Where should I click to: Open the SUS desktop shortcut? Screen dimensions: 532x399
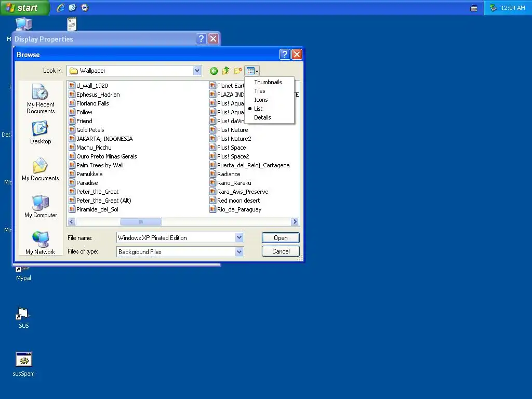24,317
